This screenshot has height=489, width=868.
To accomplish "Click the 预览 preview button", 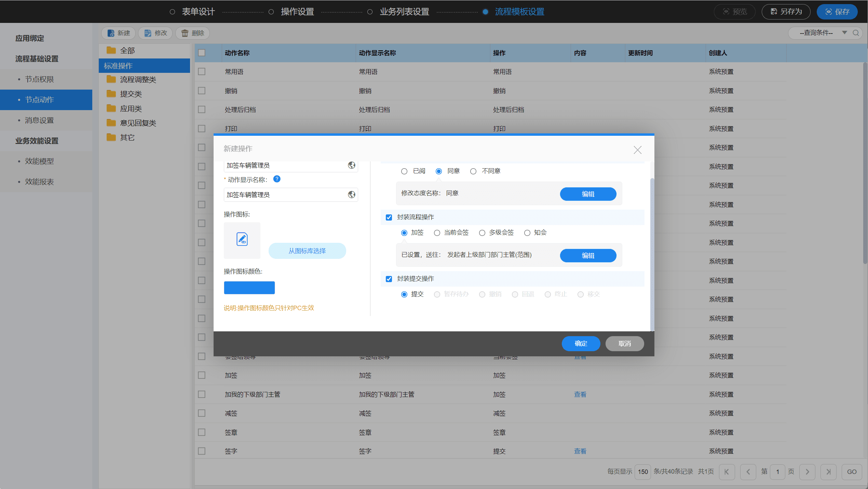I will pos(734,12).
